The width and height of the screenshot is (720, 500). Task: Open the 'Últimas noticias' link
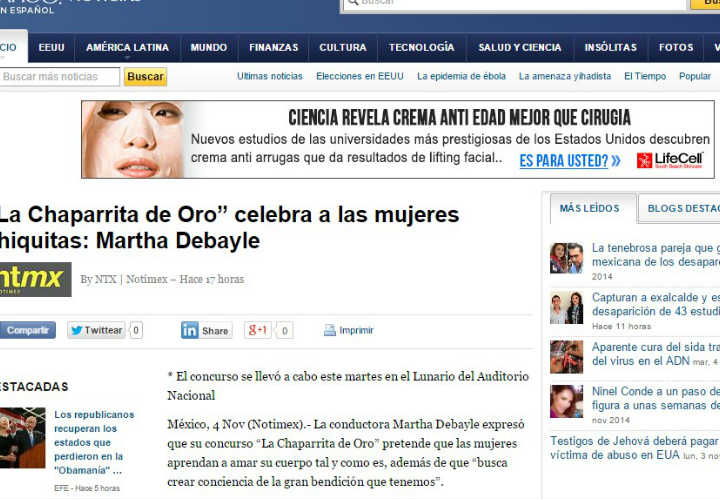(x=269, y=76)
